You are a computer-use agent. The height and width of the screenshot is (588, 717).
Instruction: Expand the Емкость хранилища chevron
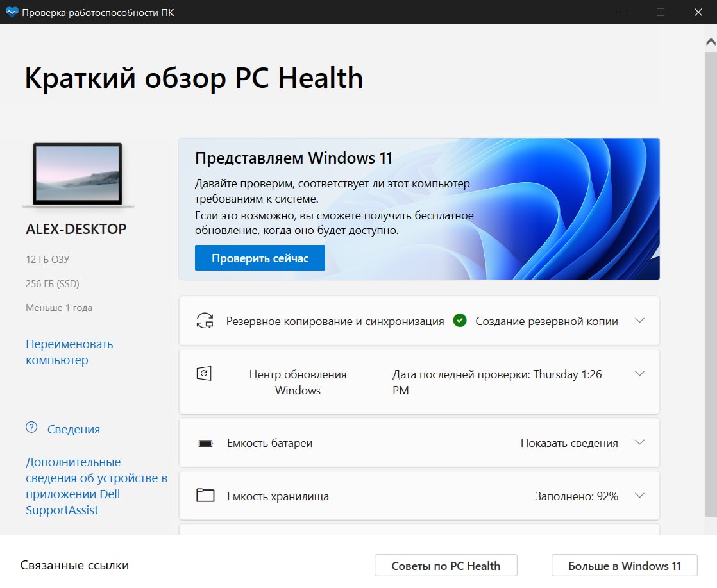pos(640,495)
